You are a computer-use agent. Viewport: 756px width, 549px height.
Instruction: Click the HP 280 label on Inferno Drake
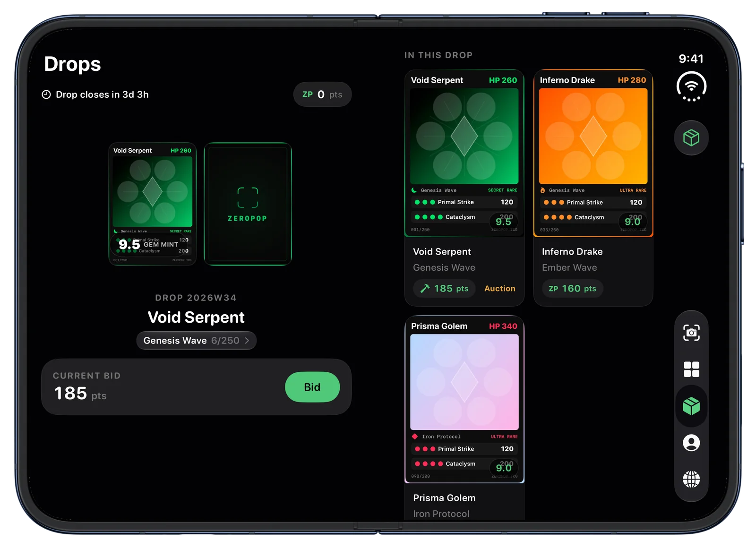click(x=632, y=80)
